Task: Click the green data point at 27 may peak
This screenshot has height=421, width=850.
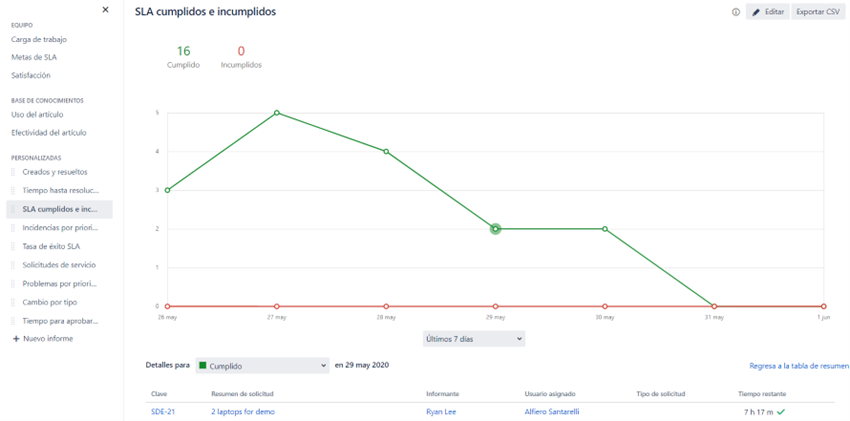Action: coord(276,113)
